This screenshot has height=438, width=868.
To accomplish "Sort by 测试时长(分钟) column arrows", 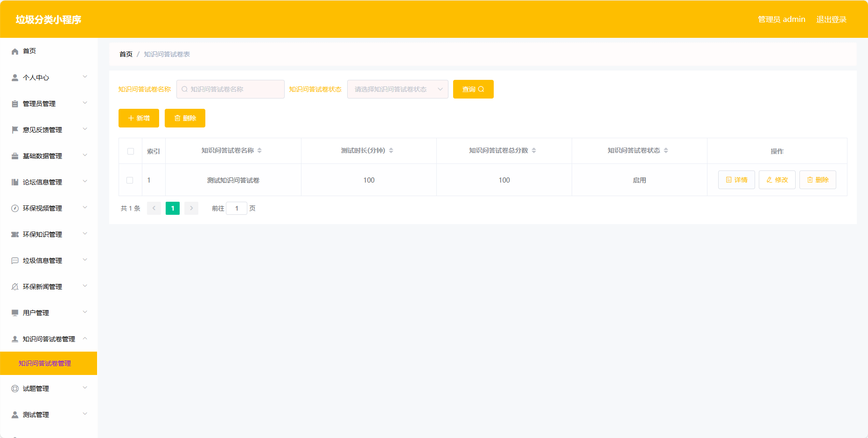I will click(391, 150).
